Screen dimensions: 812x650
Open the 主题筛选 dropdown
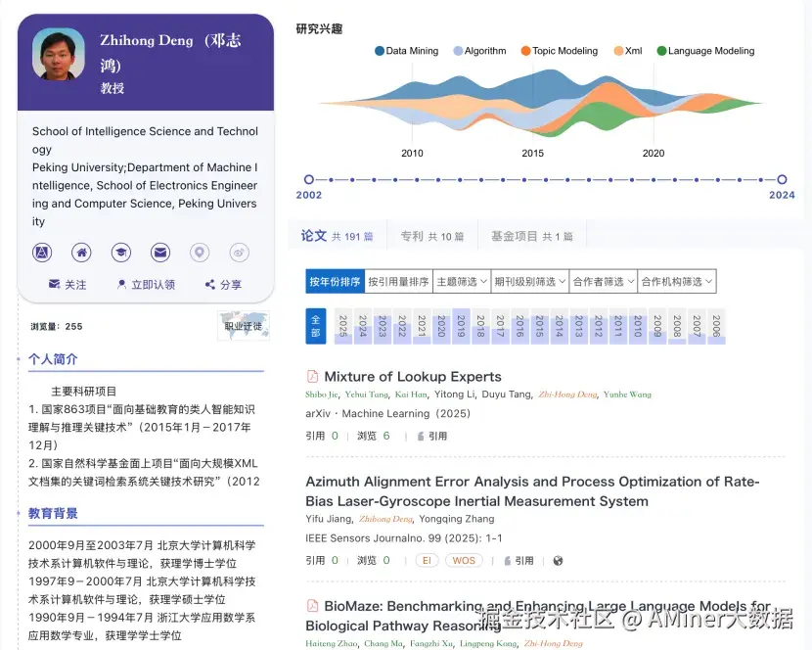(x=460, y=281)
